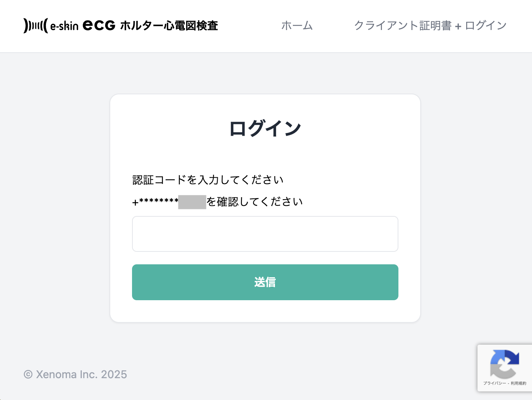Click the ホルター心電図検査 header title
Image resolution: width=532 pixels, height=400 pixels.
pyautogui.click(x=169, y=26)
